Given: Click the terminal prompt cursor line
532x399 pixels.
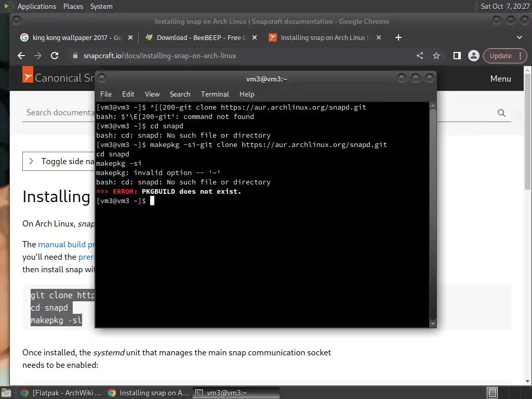Looking at the screenshot, I should pos(125,201).
